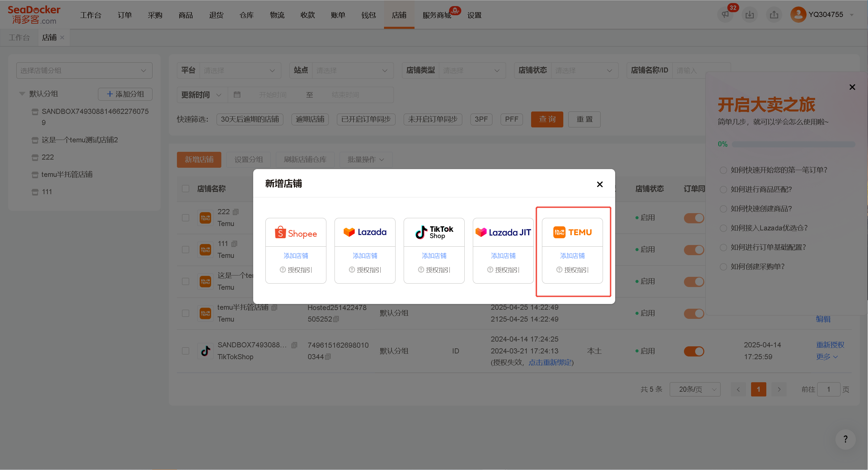Viewport: 868px width, 470px height.
Task: Open the 平台 dropdown
Action: pyautogui.click(x=240, y=70)
